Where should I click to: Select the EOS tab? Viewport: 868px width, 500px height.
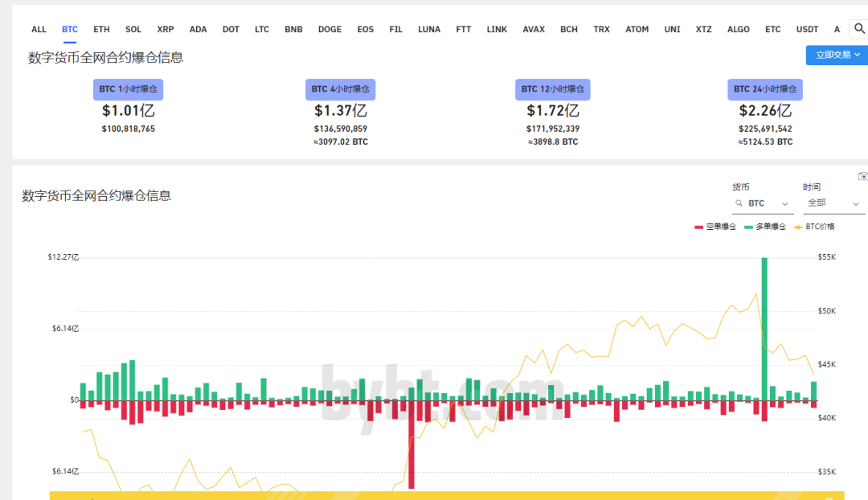tap(366, 30)
